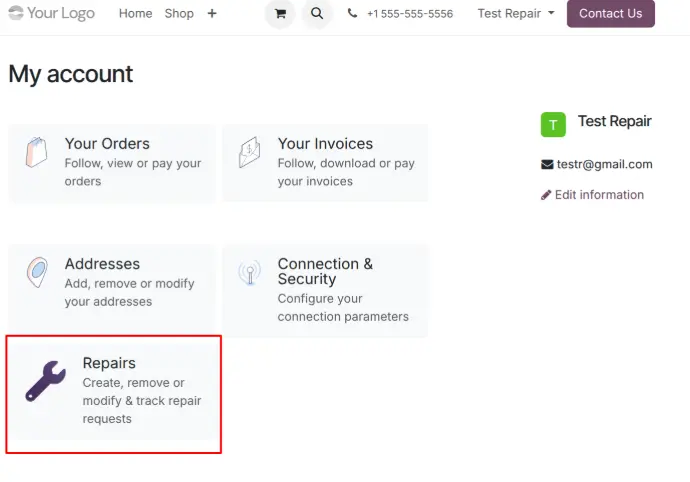Image resolution: width=690 pixels, height=482 pixels.
Task: Click the +1 555-555-5556 phone number
Action: [409, 14]
